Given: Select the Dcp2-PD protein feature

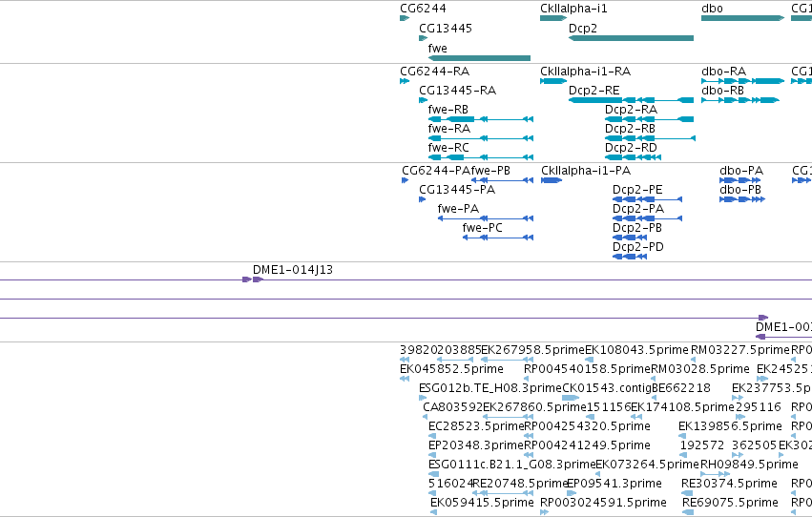Looking at the screenshot, I should [x=630, y=257].
